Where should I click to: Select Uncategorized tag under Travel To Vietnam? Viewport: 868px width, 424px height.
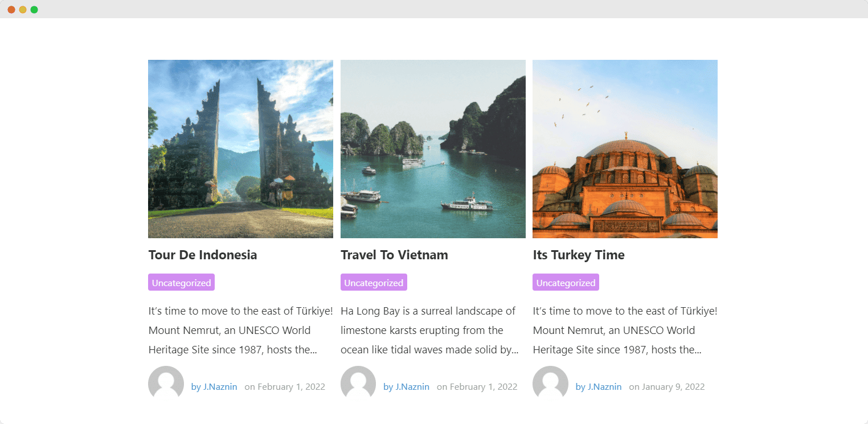click(374, 283)
